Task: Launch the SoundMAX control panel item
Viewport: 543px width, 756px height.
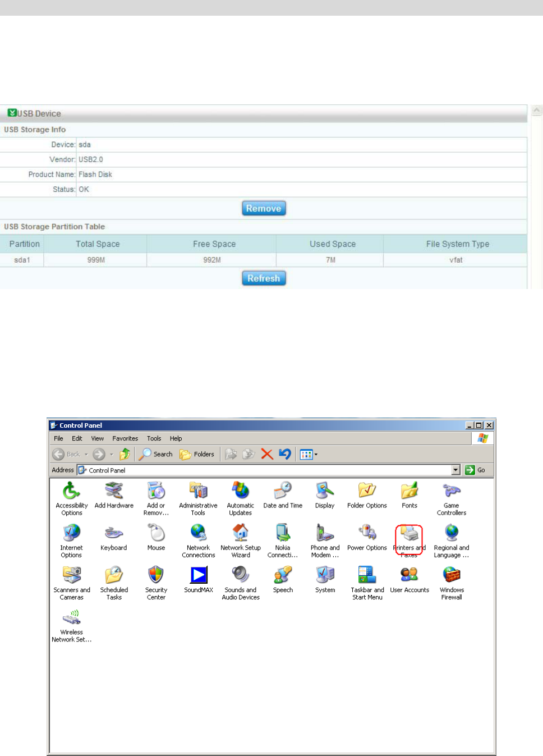Action: coord(199,580)
